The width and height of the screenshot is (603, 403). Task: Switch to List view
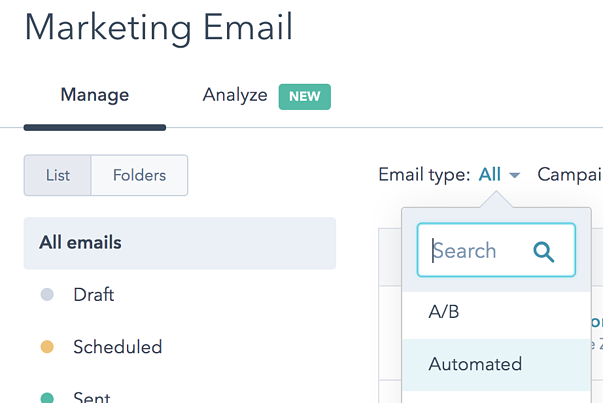pos(57,176)
